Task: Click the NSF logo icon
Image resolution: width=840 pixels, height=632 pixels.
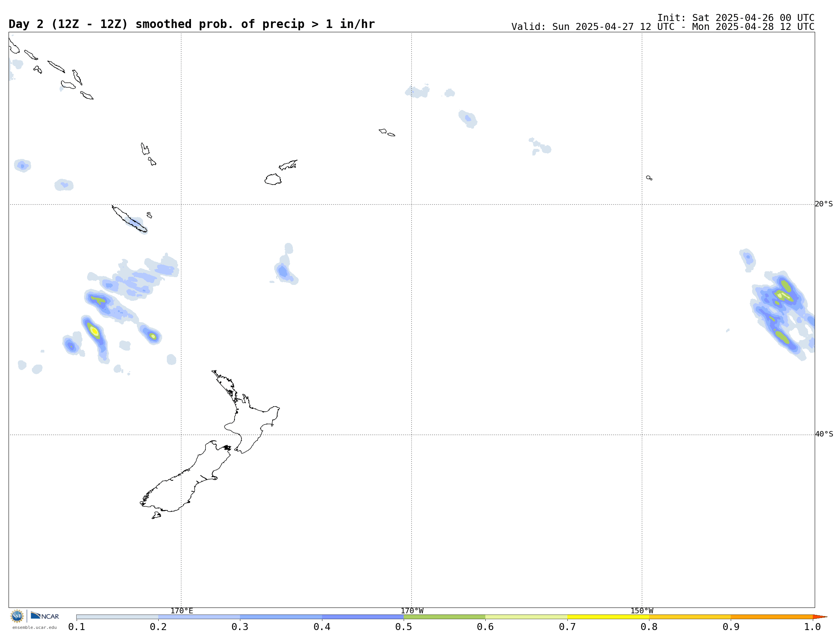Action: click(x=17, y=616)
